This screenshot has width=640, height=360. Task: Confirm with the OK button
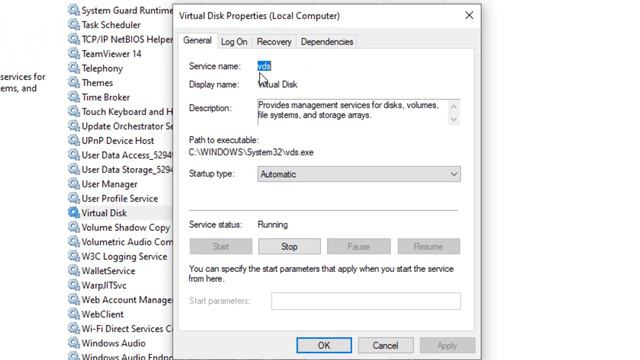click(324, 345)
